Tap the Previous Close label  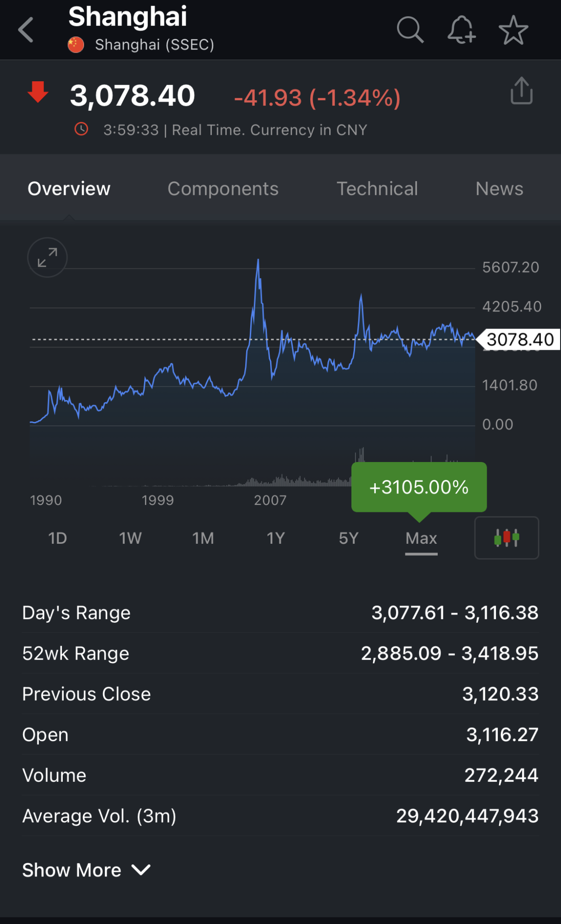tap(87, 694)
